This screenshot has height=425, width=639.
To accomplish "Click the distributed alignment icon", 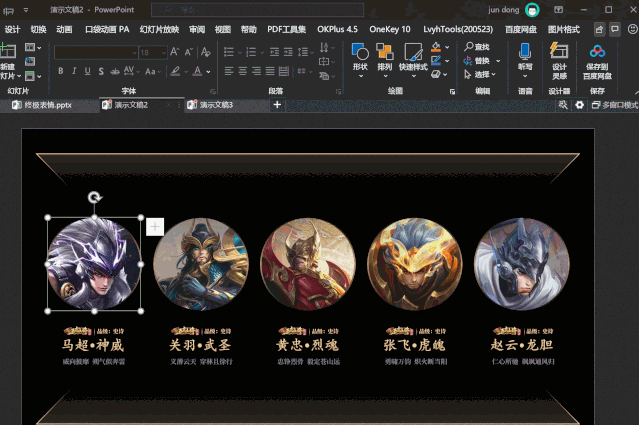I will point(284,71).
